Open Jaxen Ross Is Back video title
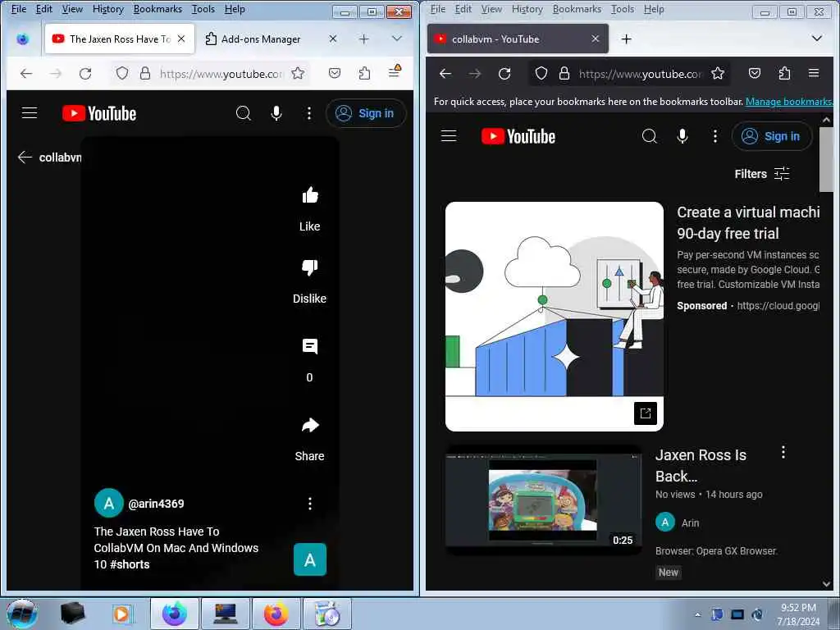Image resolution: width=840 pixels, height=630 pixels. click(701, 466)
